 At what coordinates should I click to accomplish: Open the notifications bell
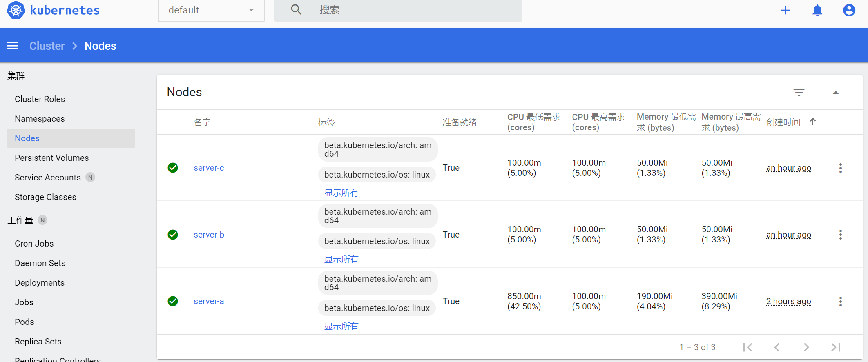pyautogui.click(x=817, y=10)
